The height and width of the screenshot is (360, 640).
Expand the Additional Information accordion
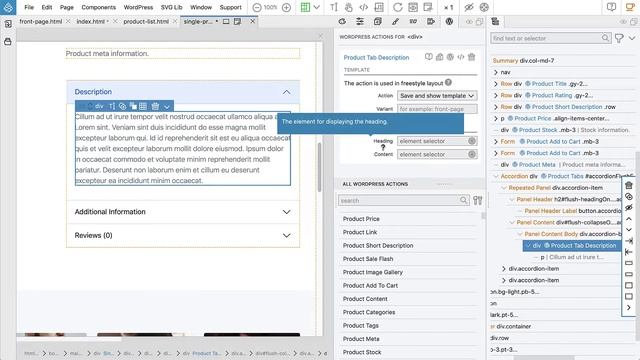click(x=183, y=212)
